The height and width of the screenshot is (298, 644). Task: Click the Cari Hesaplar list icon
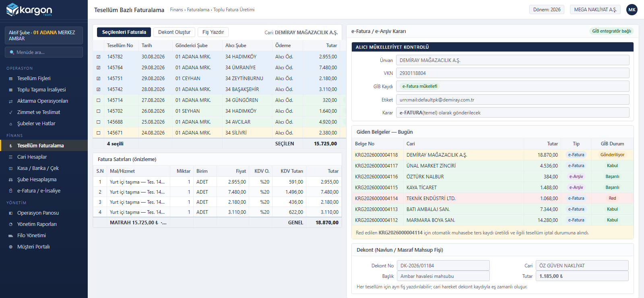coord(10,157)
